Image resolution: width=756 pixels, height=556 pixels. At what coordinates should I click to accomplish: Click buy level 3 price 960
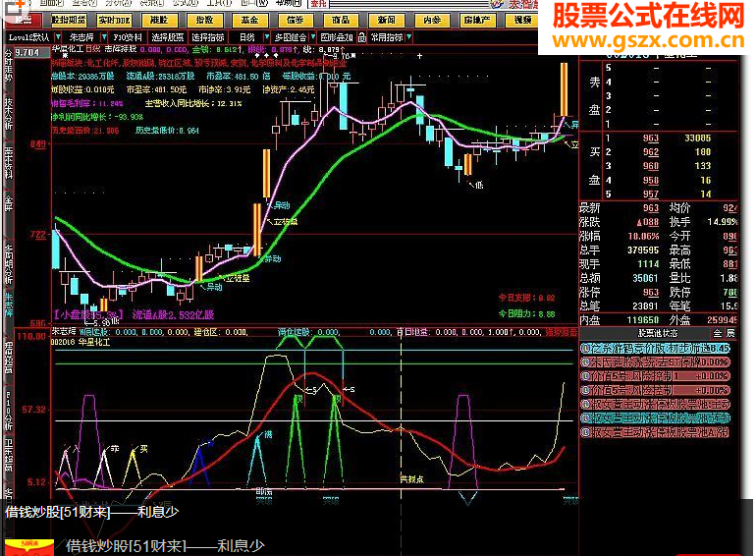pyautogui.click(x=650, y=166)
